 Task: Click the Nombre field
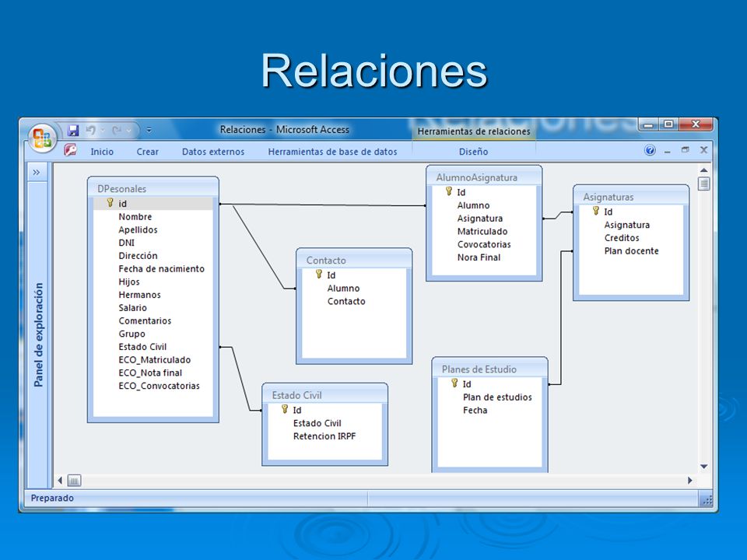click(x=135, y=217)
